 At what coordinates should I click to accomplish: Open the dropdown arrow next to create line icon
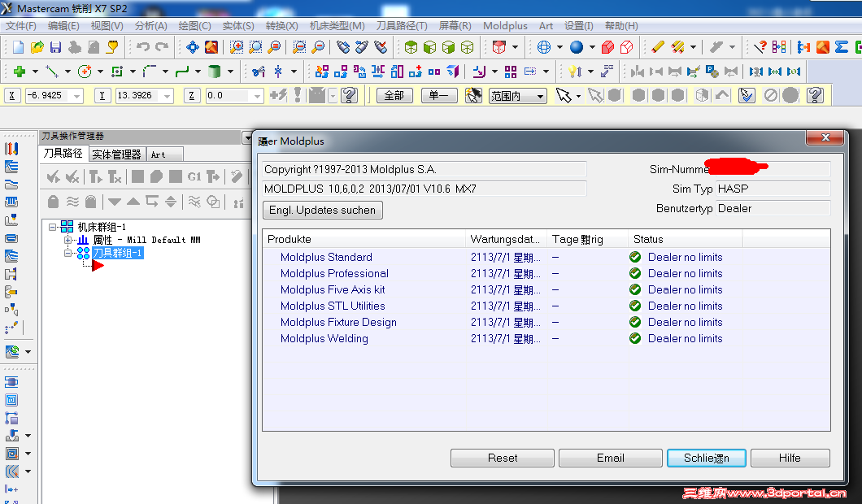67,72
